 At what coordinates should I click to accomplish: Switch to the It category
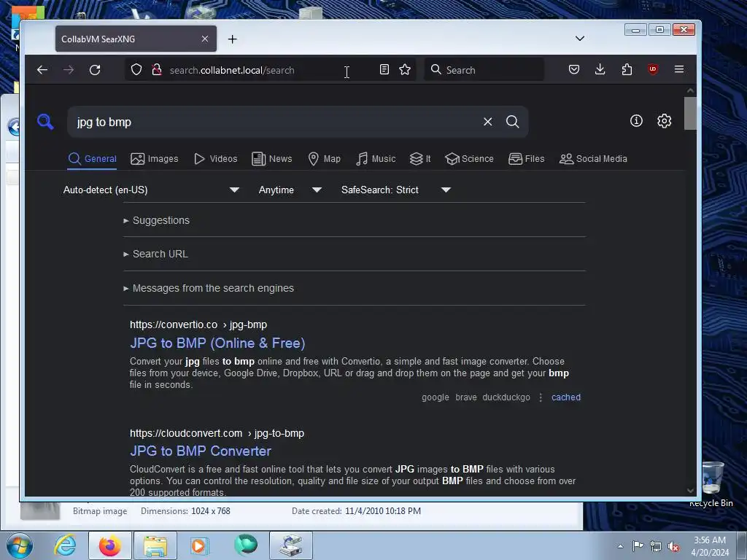pos(420,158)
